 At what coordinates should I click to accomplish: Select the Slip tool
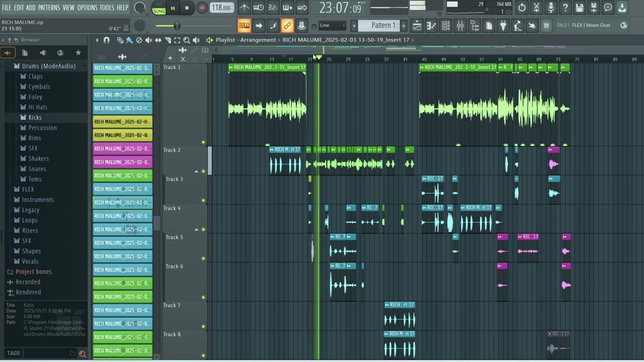pyautogui.click(x=158, y=40)
